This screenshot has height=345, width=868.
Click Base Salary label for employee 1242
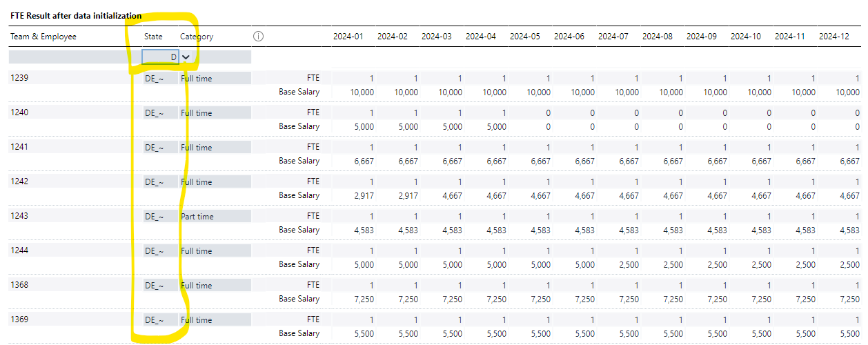tap(299, 195)
